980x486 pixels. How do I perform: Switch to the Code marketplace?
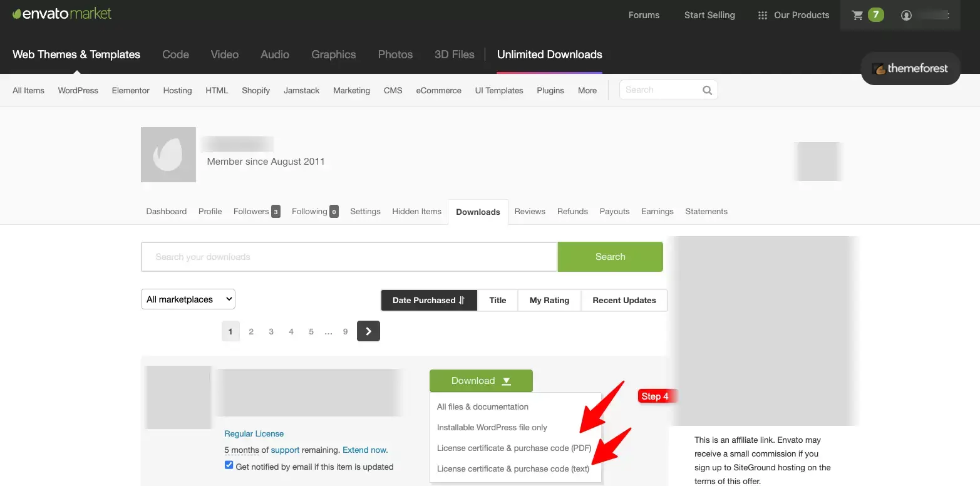tap(175, 54)
